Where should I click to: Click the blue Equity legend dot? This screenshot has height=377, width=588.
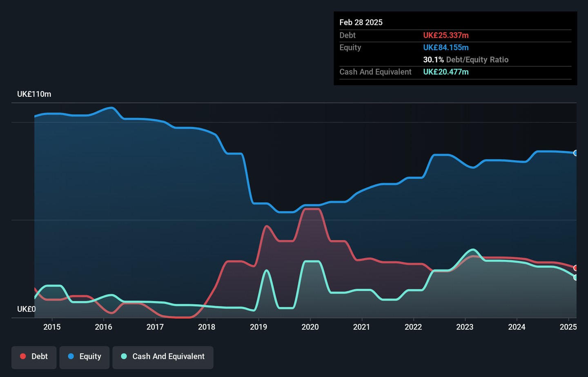tap(71, 356)
